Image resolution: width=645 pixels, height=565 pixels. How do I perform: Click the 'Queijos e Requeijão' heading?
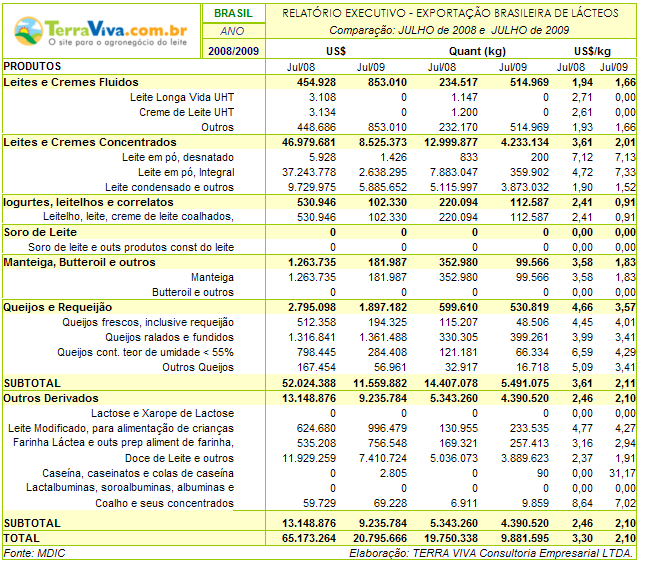click(x=58, y=307)
